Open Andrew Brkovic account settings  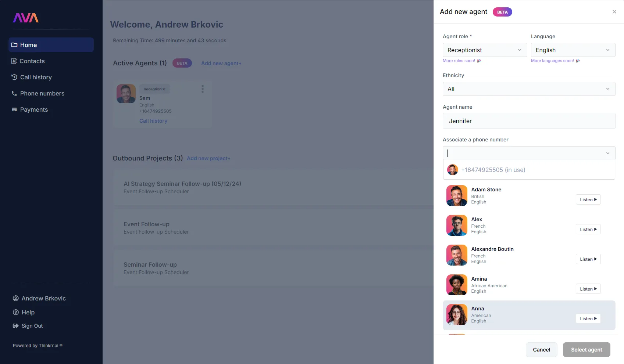coord(39,298)
